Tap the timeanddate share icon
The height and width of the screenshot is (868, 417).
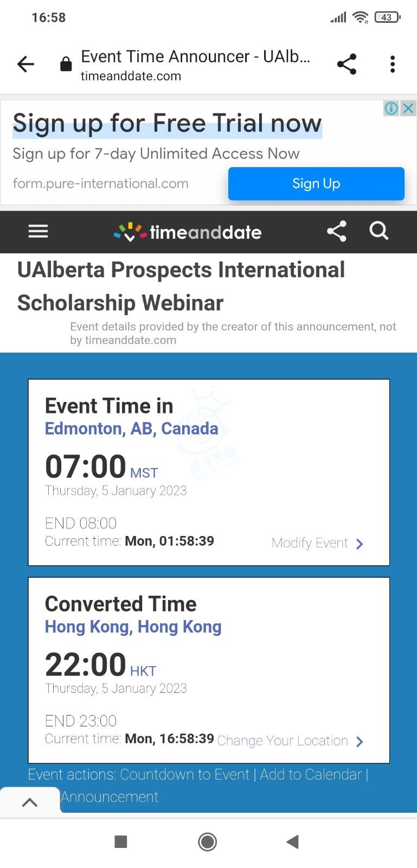pos(336,232)
